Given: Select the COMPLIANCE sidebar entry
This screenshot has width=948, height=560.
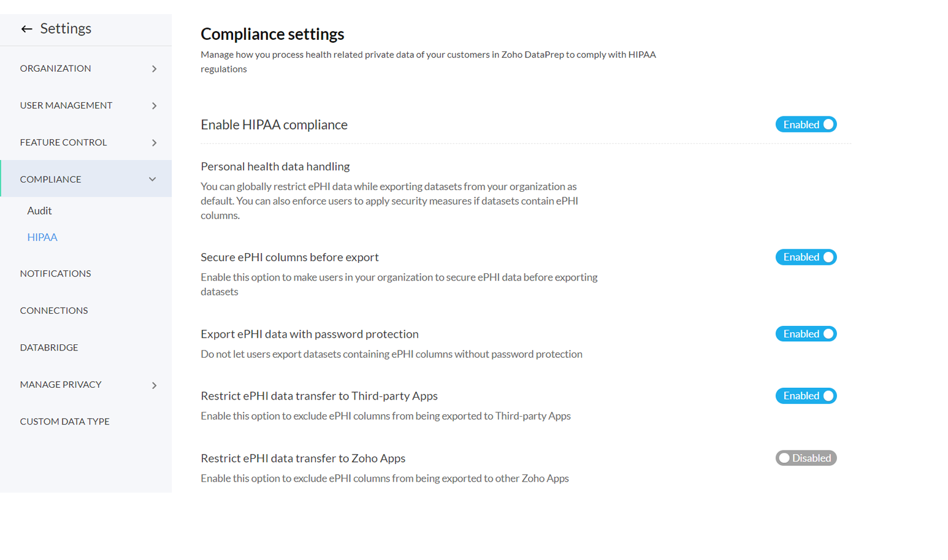Looking at the screenshot, I should click(51, 179).
